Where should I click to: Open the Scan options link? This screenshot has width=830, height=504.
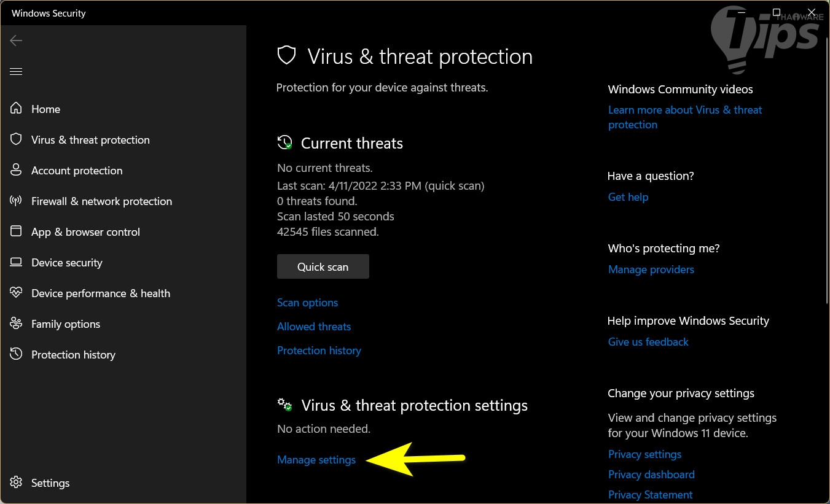tap(307, 303)
